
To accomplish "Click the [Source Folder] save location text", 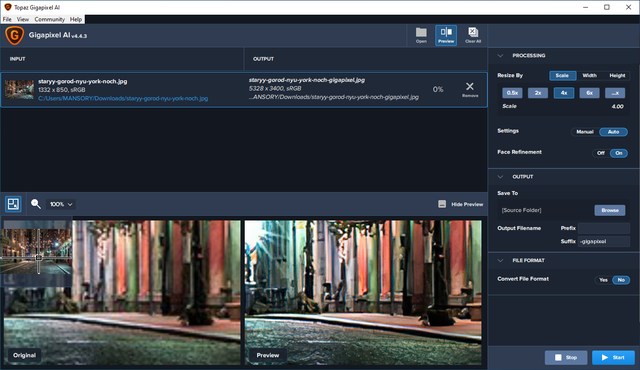I will point(521,210).
